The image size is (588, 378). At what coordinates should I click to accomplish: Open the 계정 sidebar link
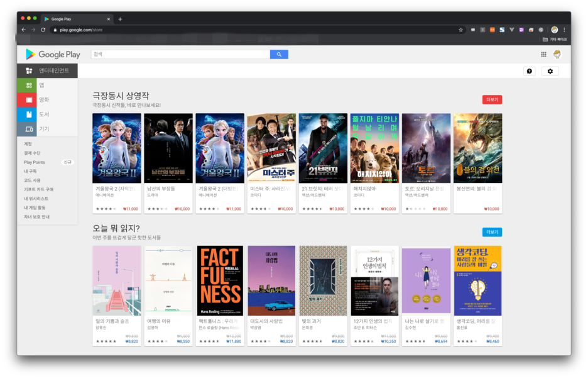[28, 144]
